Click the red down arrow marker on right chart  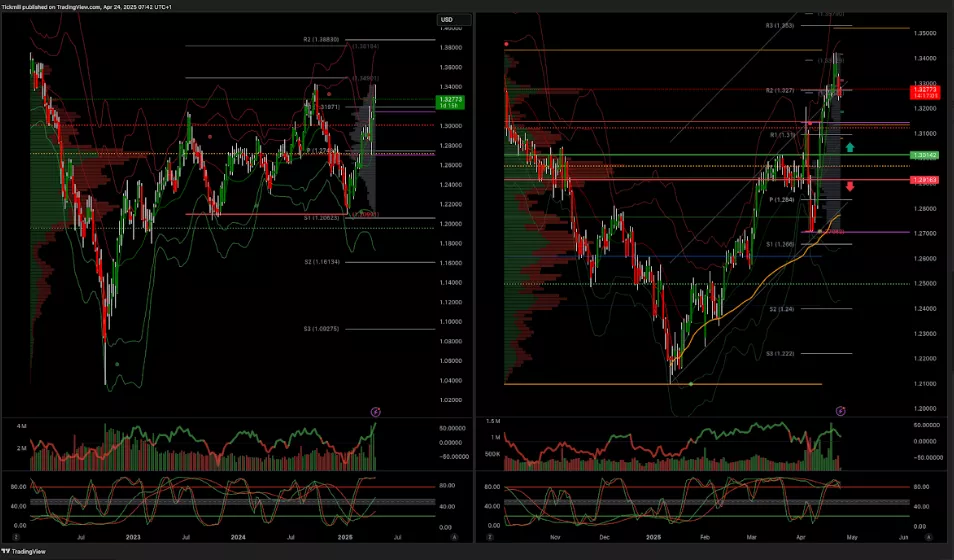(x=849, y=186)
